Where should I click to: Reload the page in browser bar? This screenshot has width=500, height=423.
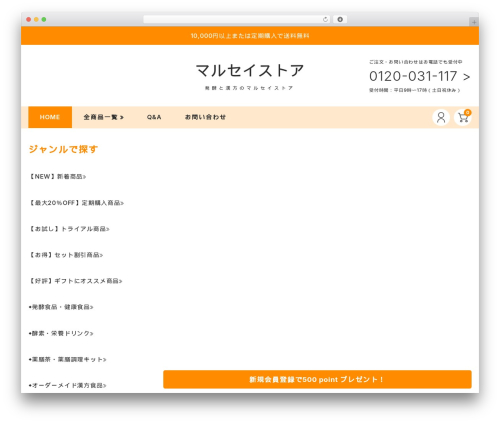[325, 20]
